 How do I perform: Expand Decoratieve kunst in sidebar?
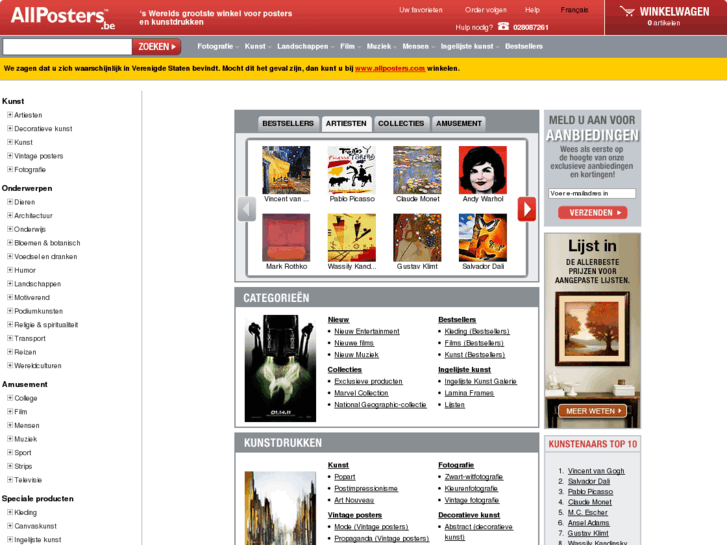pyautogui.click(x=10, y=128)
